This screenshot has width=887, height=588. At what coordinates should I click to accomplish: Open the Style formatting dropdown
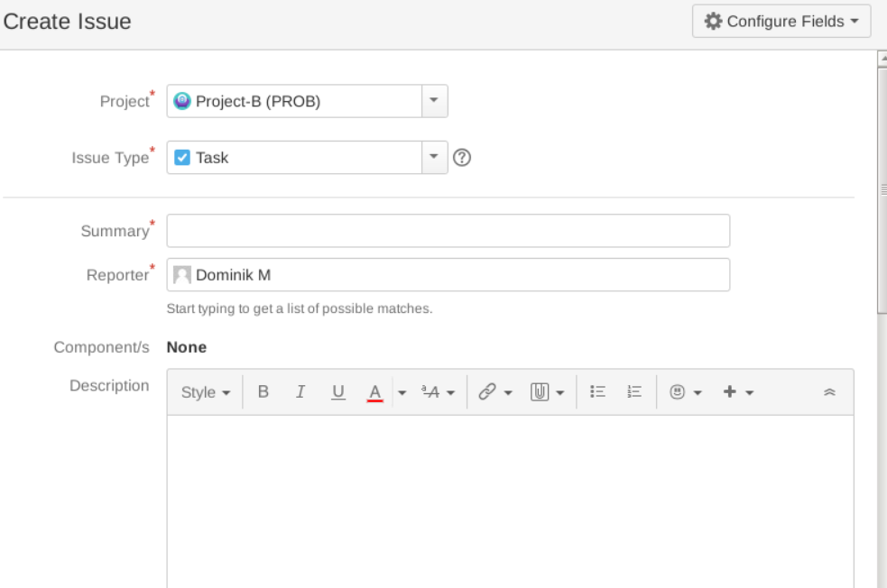tap(206, 391)
